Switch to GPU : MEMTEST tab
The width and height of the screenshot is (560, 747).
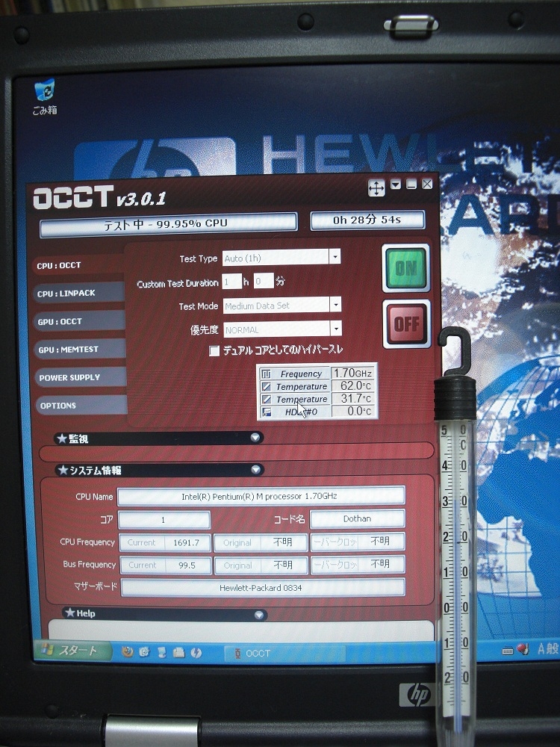[x=80, y=349]
